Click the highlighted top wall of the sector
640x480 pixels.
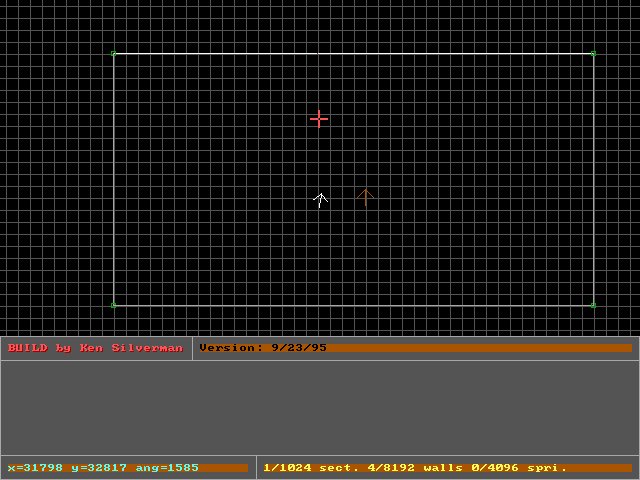point(353,53)
